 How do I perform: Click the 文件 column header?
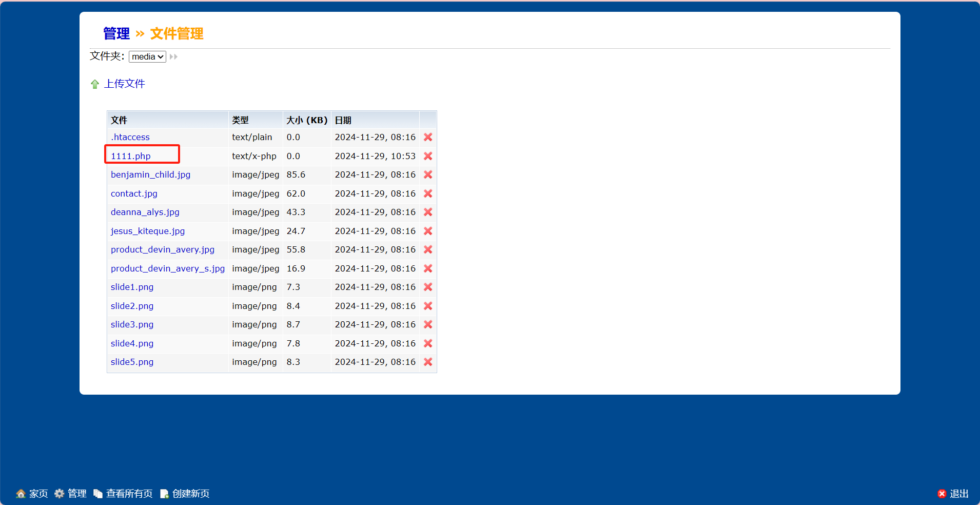click(119, 120)
